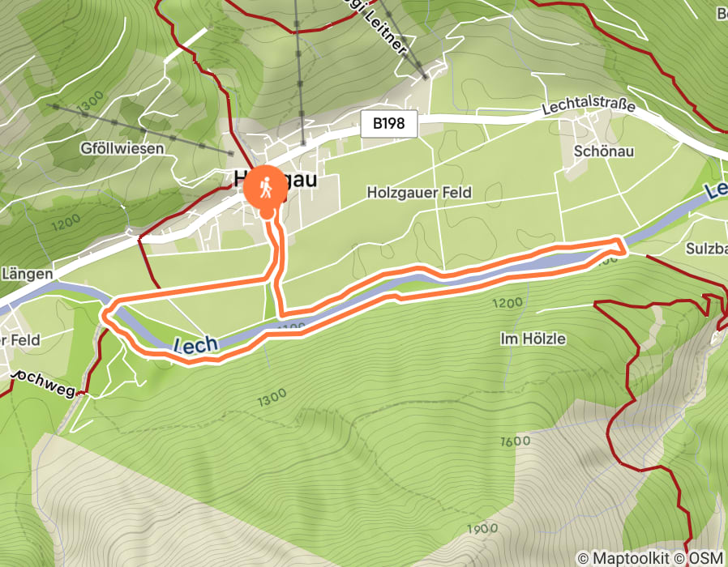Image resolution: width=728 pixels, height=567 pixels.
Task: Click the orange hiker start marker
Action: coord(265,188)
